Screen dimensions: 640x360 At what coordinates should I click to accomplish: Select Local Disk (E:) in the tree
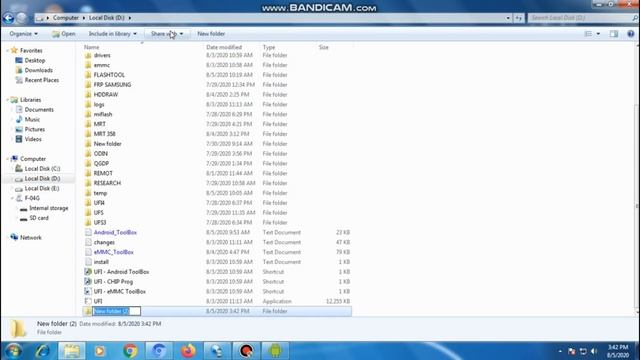pos(42,189)
